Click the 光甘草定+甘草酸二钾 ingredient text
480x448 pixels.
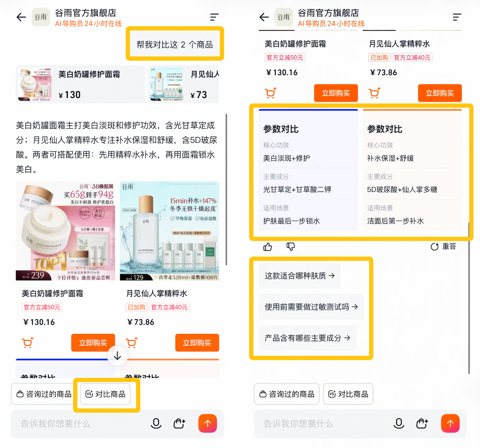click(x=297, y=189)
